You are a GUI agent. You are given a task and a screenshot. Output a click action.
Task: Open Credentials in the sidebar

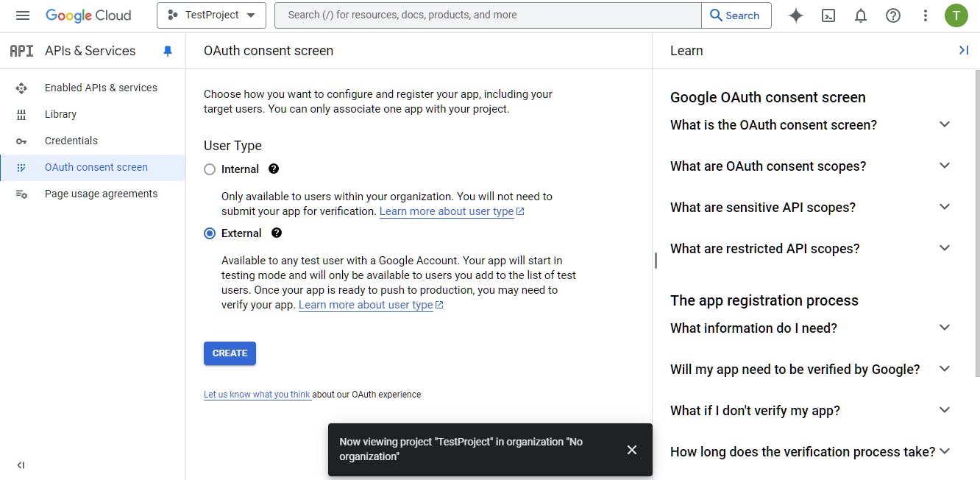point(71,141)
